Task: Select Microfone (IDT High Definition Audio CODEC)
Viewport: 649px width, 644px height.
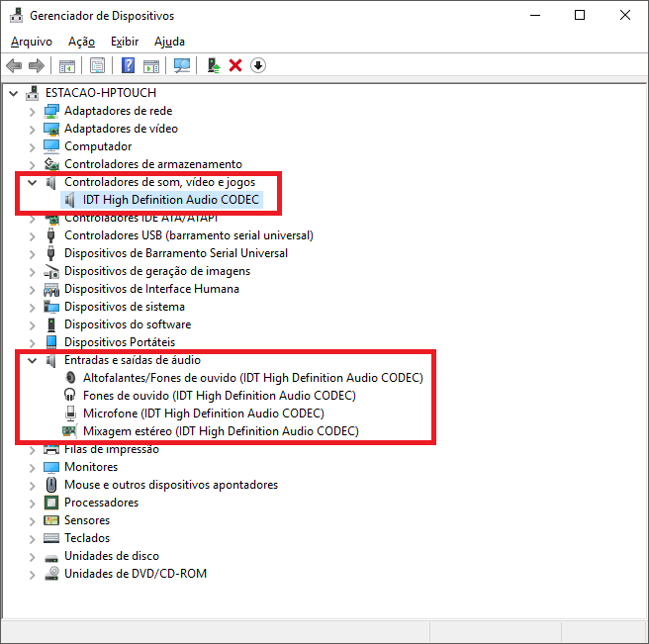Action: point(203,414)
